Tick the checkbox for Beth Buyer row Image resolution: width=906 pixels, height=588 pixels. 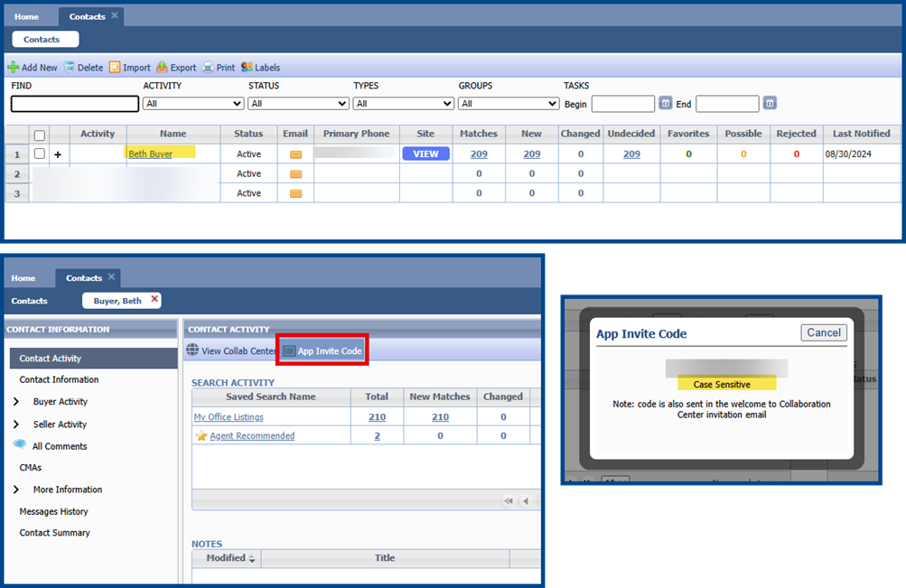[39, 154]
